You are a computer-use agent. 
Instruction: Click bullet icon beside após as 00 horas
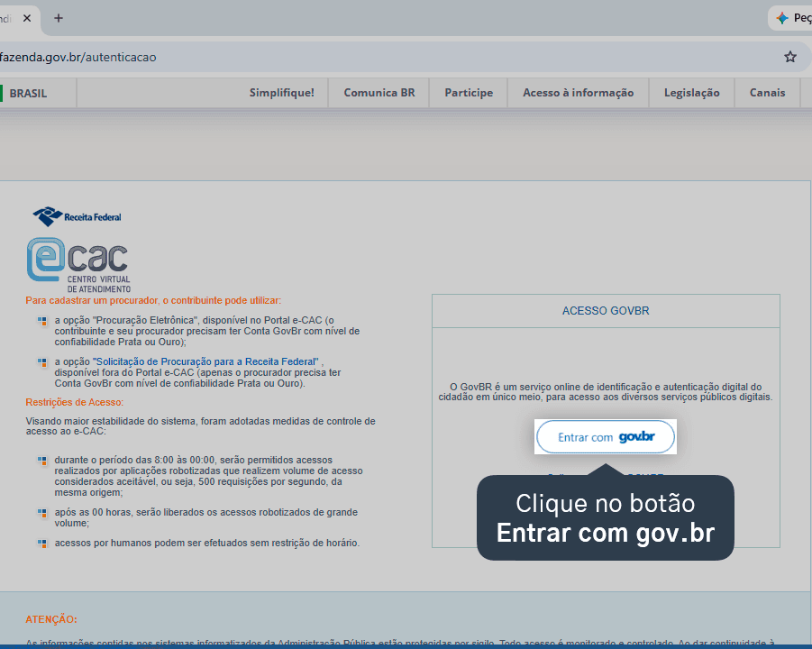(42, 513)
